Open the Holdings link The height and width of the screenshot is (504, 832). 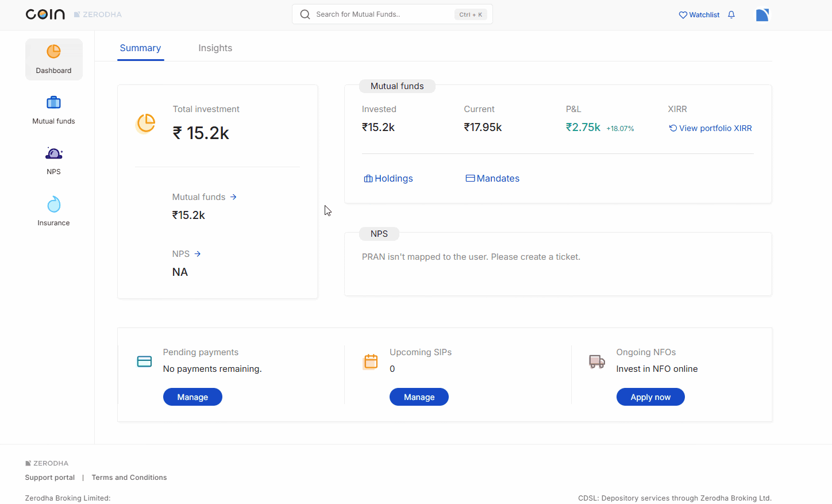pos(388,179)
